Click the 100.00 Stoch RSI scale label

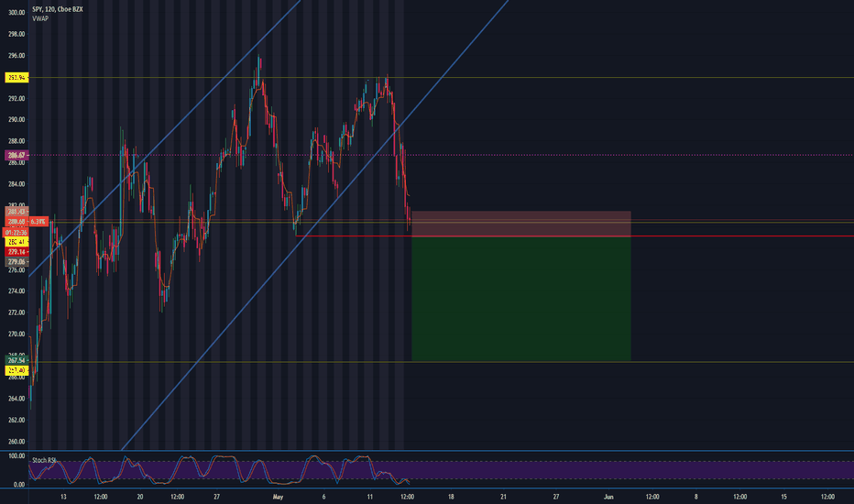(16, 456)
